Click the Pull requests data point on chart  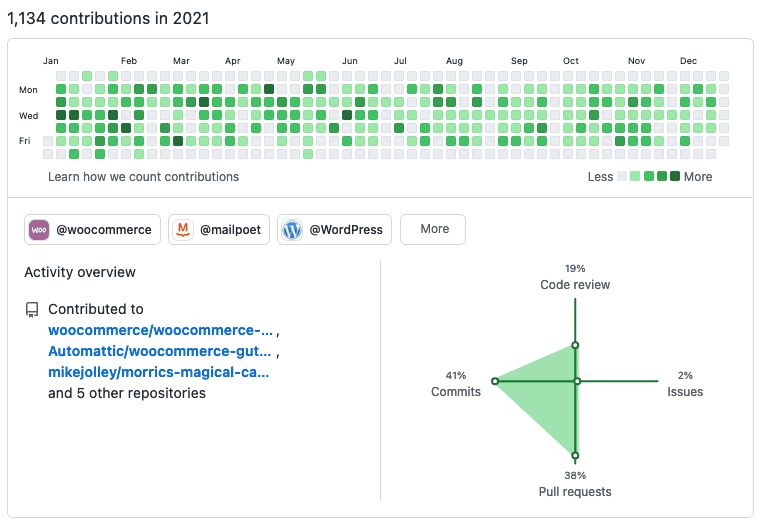(x=575, y=454)
